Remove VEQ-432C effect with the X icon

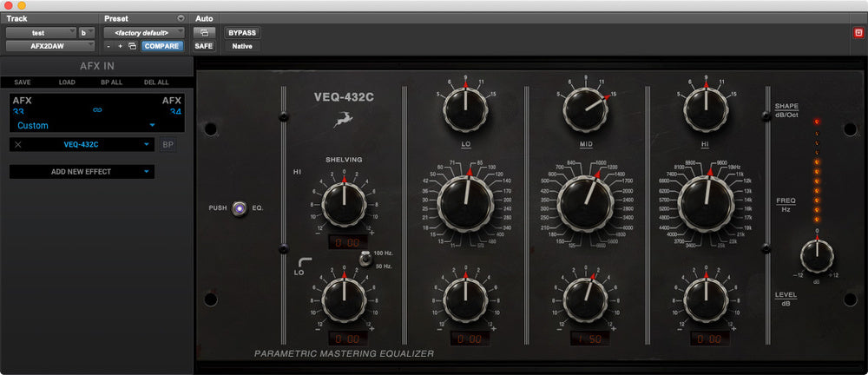(17, 145)
